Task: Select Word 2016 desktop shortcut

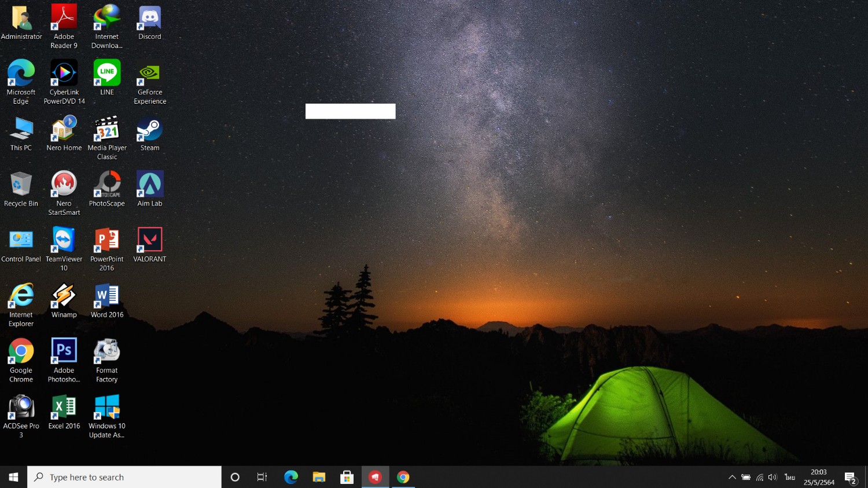Action: 107,300
